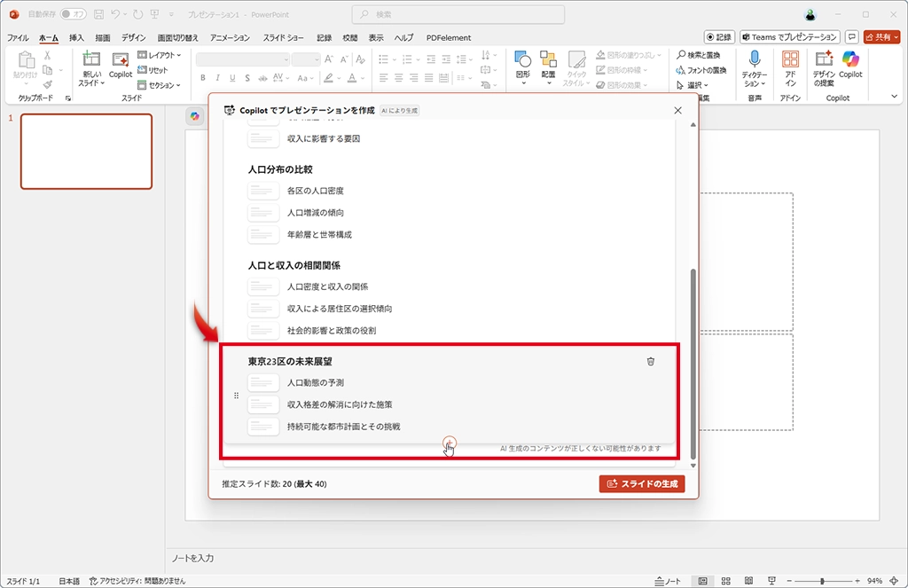Image resolution: width=908 pixels, height=588 pixels.
Task: Clear all formatting icon in font group
Action: [360, 59]
